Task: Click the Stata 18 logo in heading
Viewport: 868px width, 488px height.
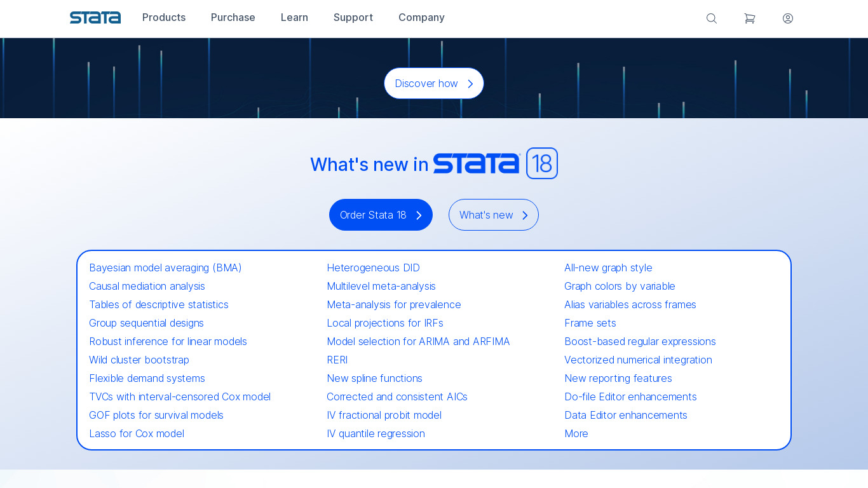Action: [x=496, y=163]
